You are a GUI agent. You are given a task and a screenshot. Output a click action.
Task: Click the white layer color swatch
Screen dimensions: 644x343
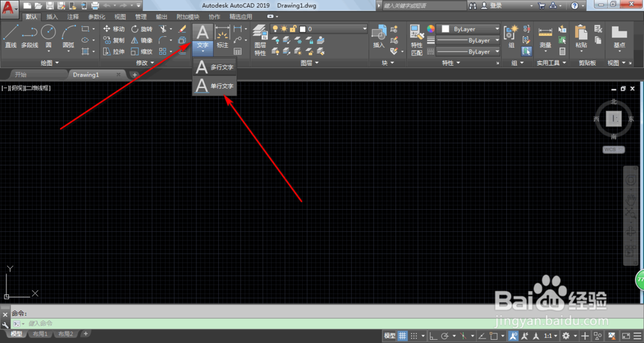303,29
